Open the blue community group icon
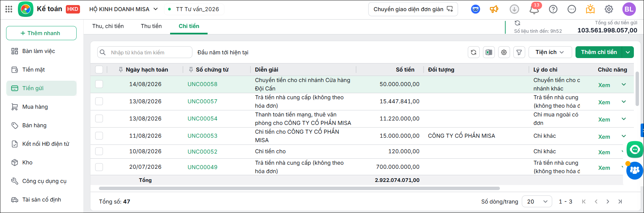The image size is (644, 213). [x=635, y=170]
